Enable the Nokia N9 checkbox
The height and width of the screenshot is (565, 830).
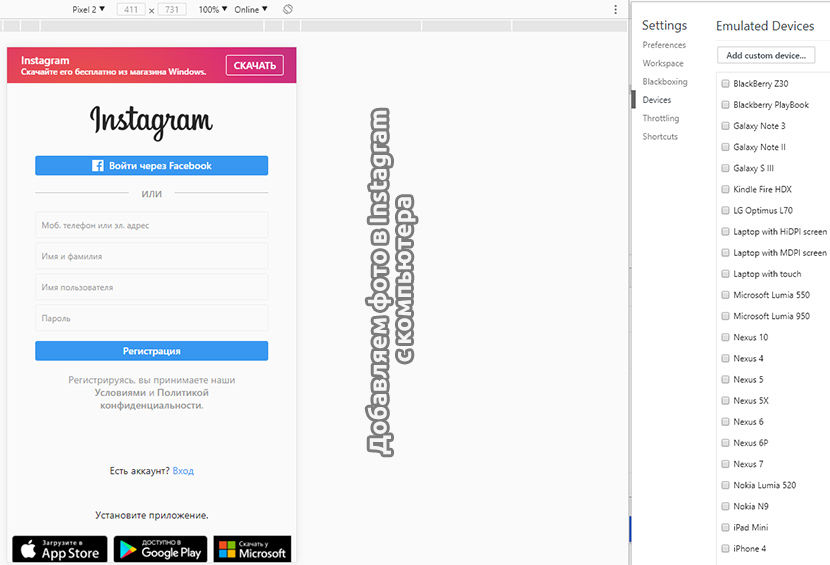pos(725,506)
